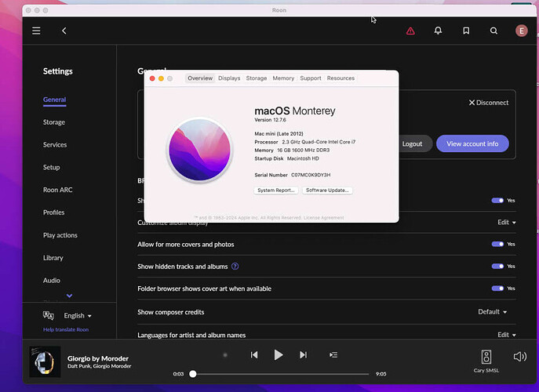Click the Software Update button
Viewport: 539px width, 392px height.
tap(327, 191)
